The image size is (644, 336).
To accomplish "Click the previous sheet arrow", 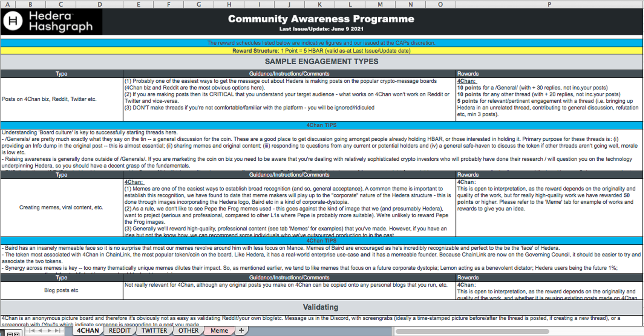I will point(40,331).
